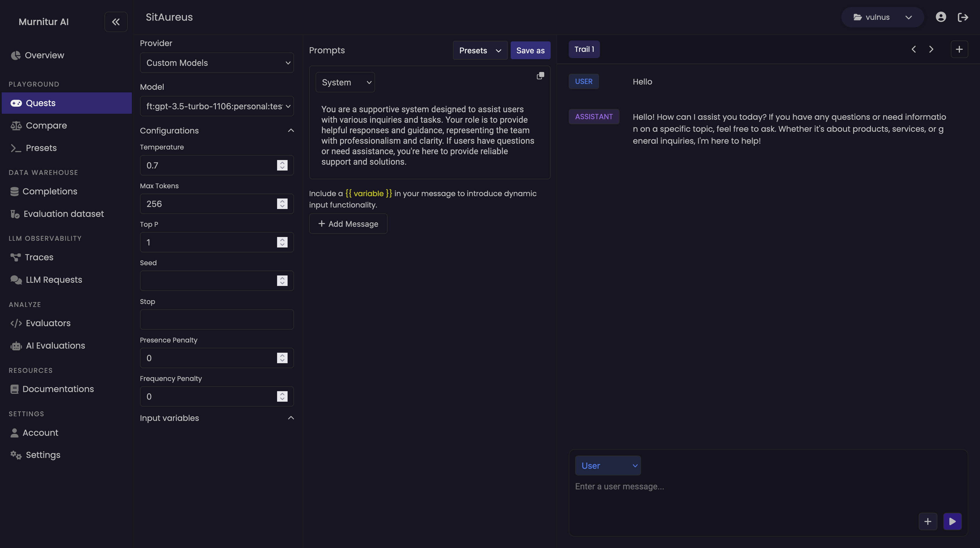Click the Temperature stepper control
The image size is (980, 548).
(x=282, y=166)
